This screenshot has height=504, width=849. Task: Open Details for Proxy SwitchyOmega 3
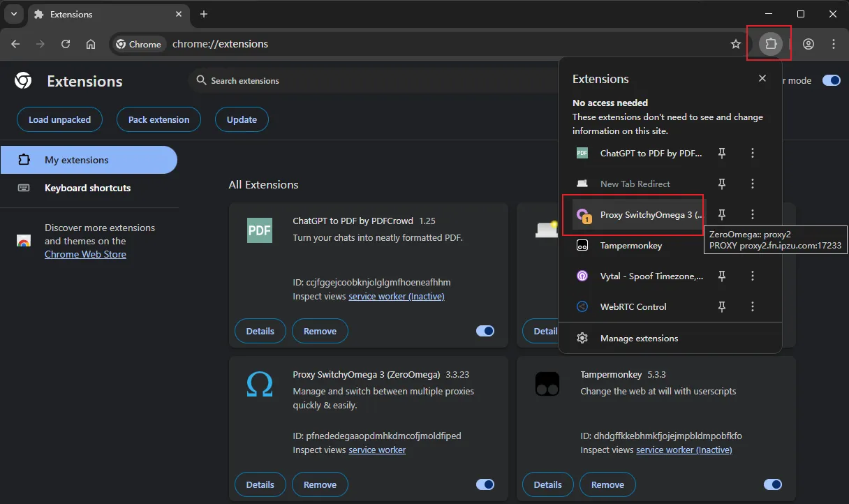[x=260, y=484]
